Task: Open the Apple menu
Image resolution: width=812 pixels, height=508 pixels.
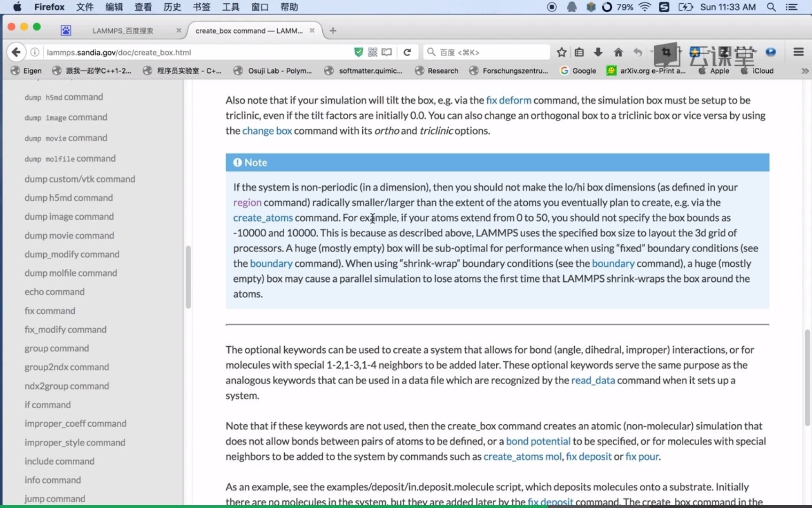Action: click(x=17, y=7)
